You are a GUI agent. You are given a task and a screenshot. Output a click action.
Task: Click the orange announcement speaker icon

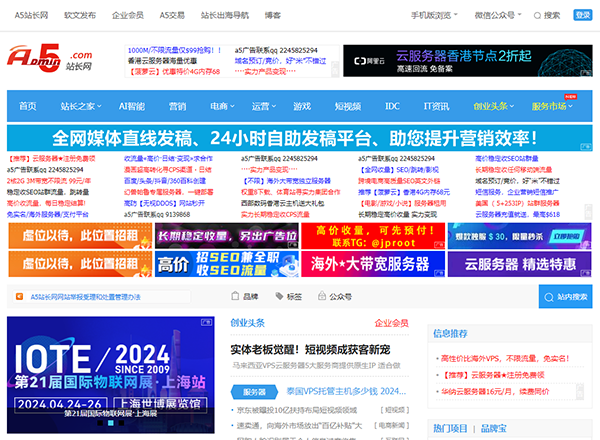click(x=20, y=297)
